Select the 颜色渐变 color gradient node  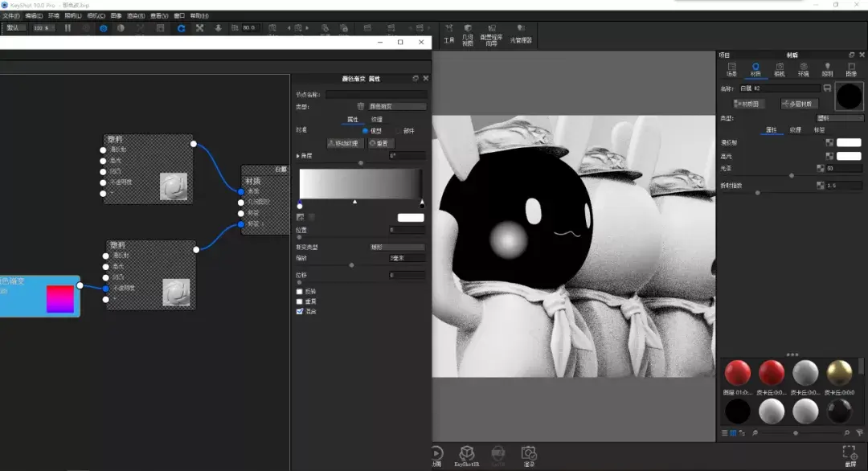pyautogui.click(x=40, y=296)
